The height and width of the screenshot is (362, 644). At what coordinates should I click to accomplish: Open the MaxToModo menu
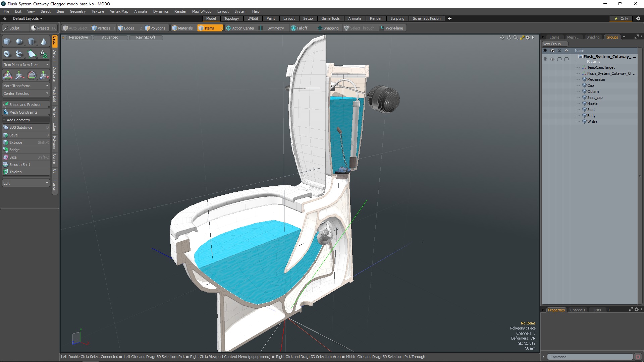coord(202,11)
